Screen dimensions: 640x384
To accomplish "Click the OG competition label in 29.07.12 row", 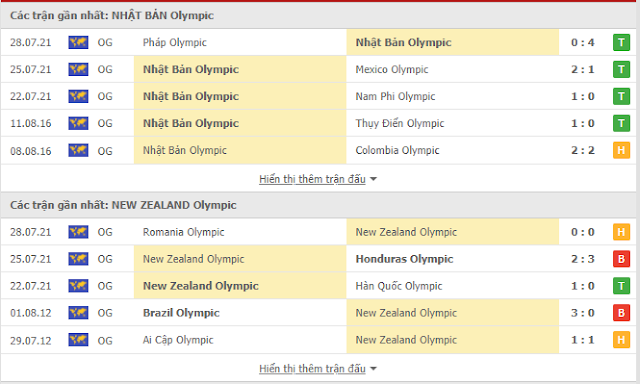I will click(x=105, y=340).
